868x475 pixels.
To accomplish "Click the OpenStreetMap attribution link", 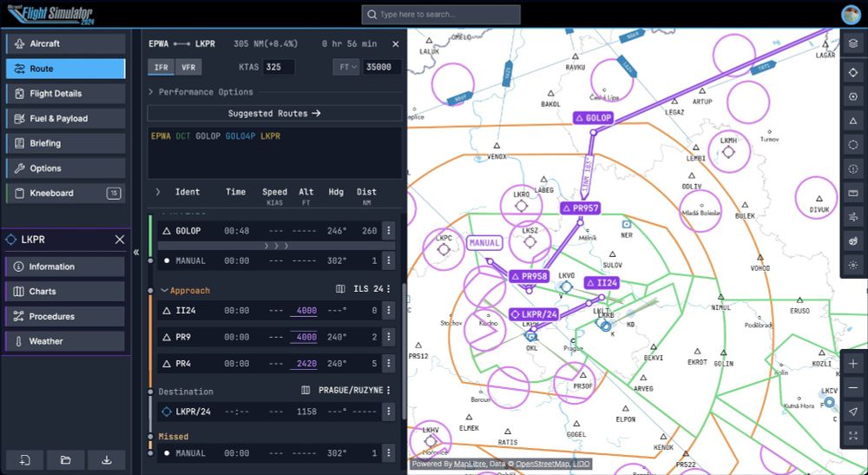I will pos(544,464).
